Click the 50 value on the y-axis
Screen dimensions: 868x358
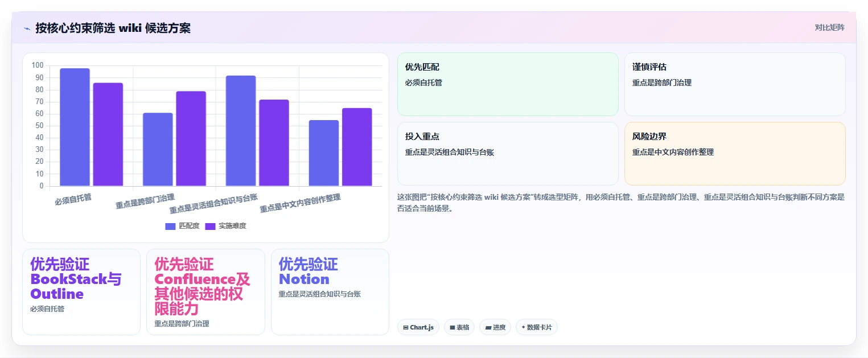(39, 126)
